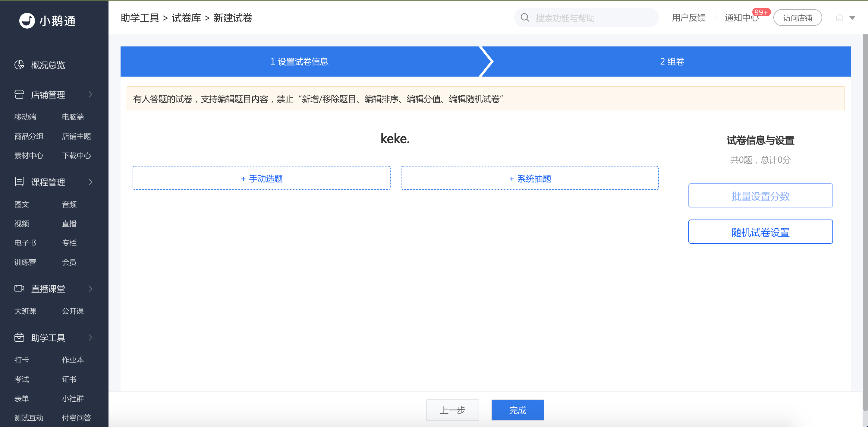Open 大班课 sidebar item
The image size is (868, 427).
(x=25, y=311)
